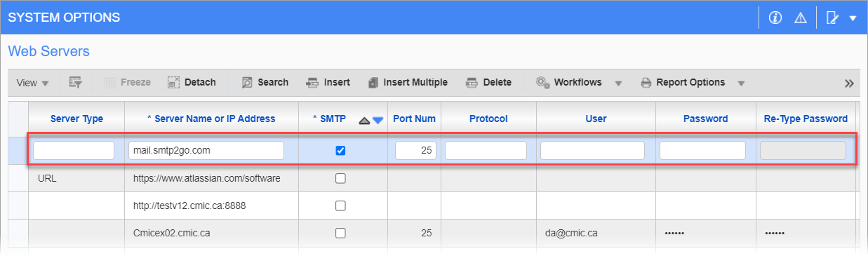The image size is (868, 256).
Task: Sort by Server Type column header
Action: pyautogui.click(x=76, y=119)
